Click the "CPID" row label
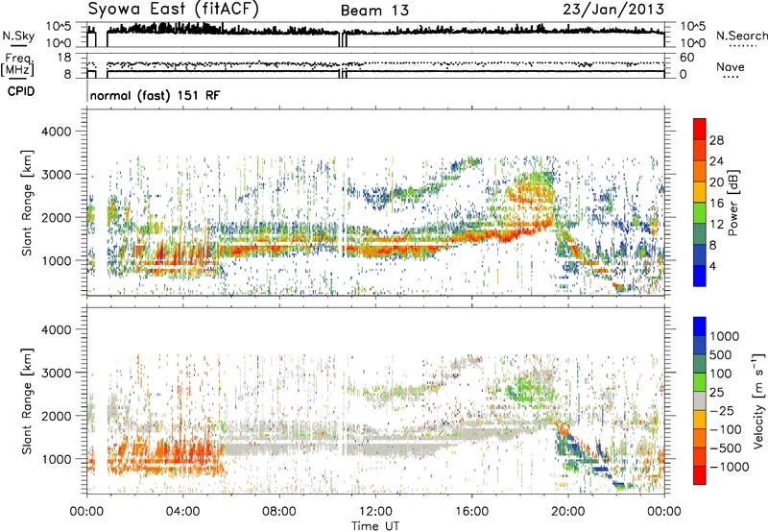 (21, 91)
